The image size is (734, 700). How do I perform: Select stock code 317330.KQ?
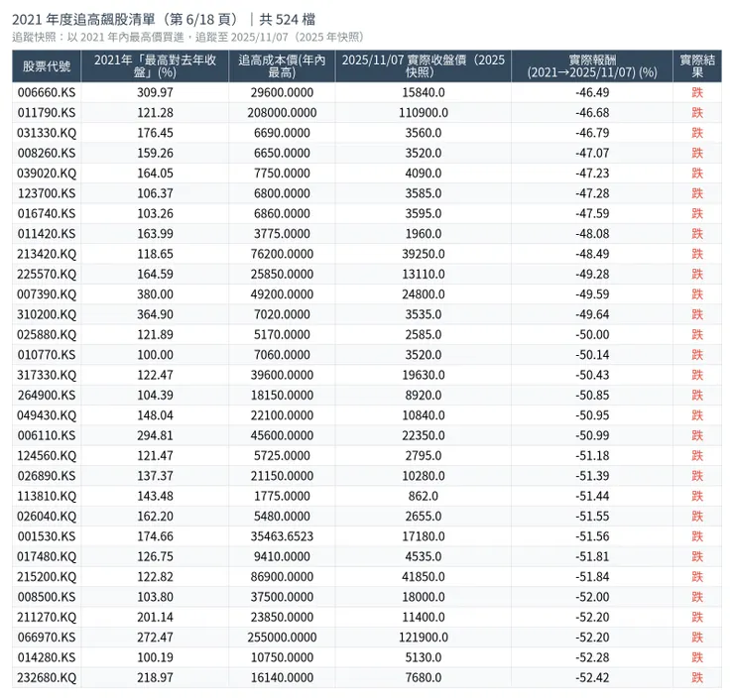pos(47,375)
